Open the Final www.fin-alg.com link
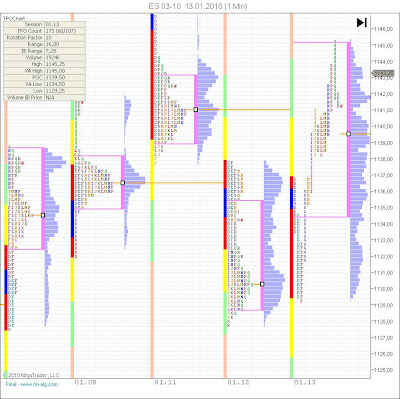 (x=32, y=384)
